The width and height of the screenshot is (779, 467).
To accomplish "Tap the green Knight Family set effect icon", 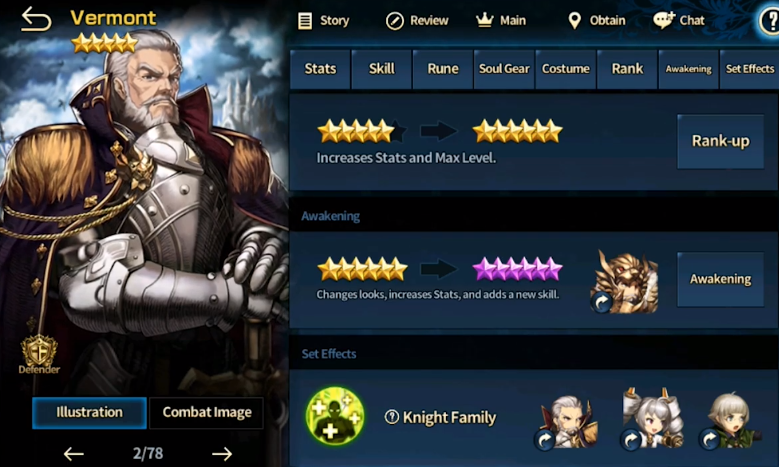I will [335, 416].
